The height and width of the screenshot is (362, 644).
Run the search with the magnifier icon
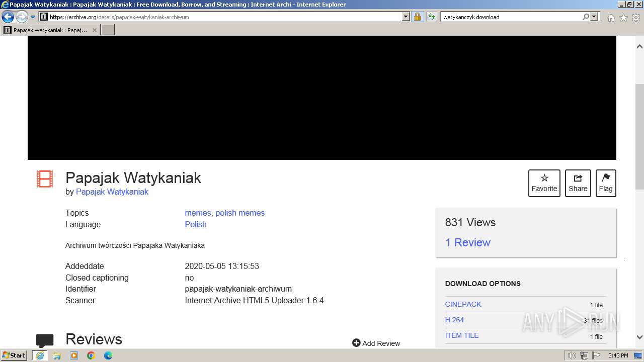point(586,17)
